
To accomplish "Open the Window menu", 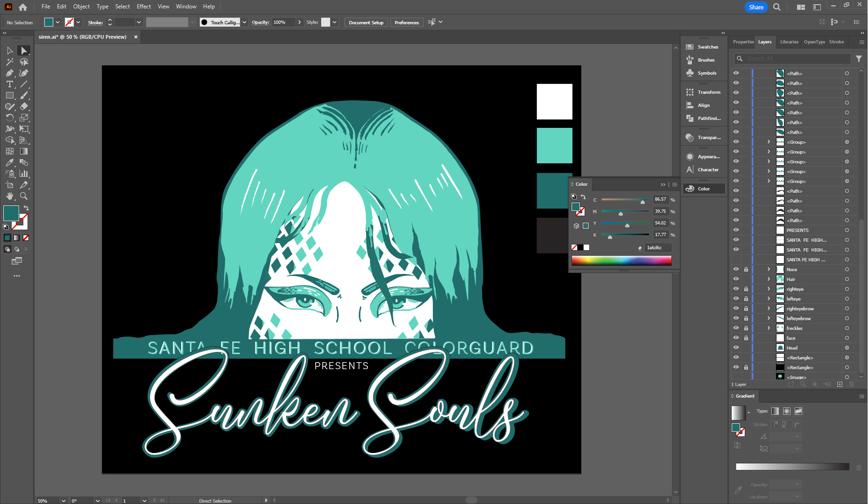I will pyautogui.click(x=186, y=7).
